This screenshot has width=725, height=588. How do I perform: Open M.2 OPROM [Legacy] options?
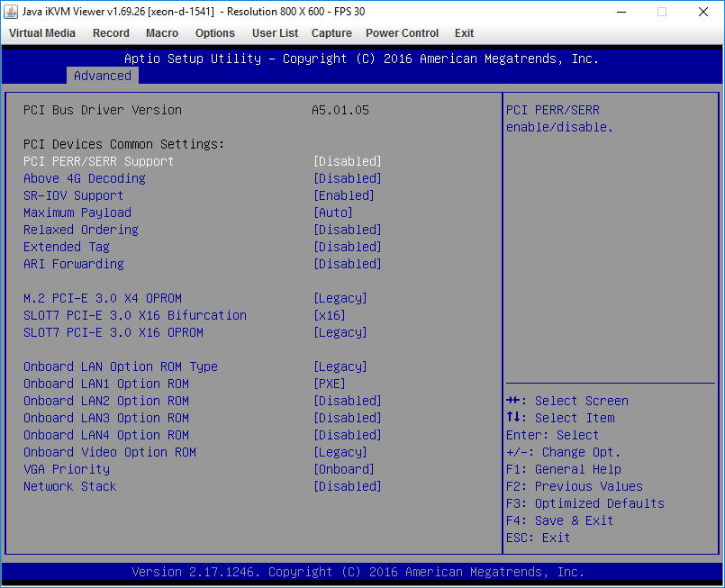[340, 298]
